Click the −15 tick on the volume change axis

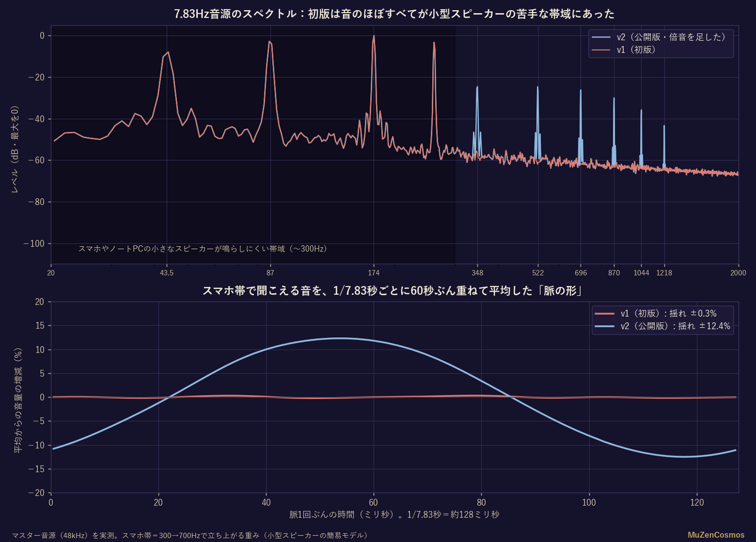click(x=36, y=469)
